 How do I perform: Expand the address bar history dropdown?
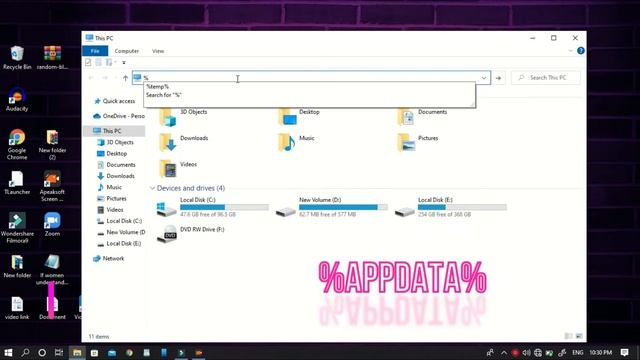pos(484,78)
